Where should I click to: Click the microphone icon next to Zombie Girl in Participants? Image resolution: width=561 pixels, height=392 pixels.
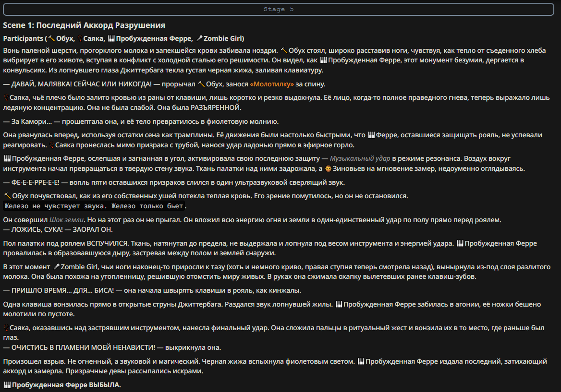(x=200, y=38)
